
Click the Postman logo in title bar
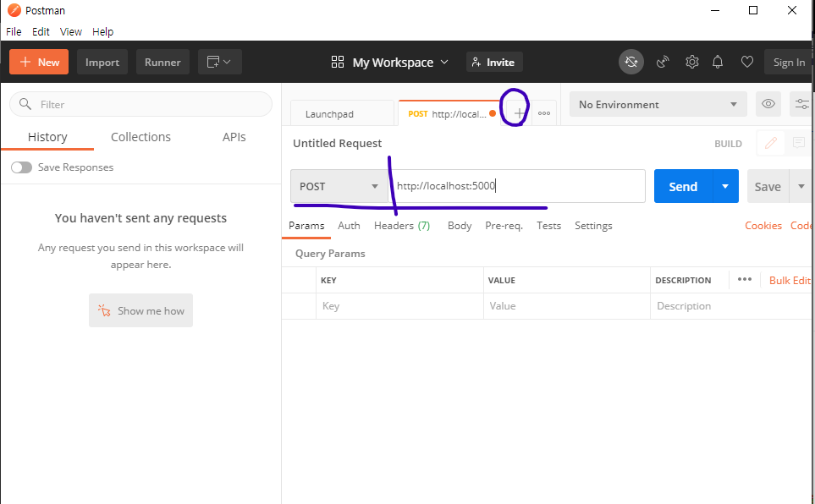(14, 10)
